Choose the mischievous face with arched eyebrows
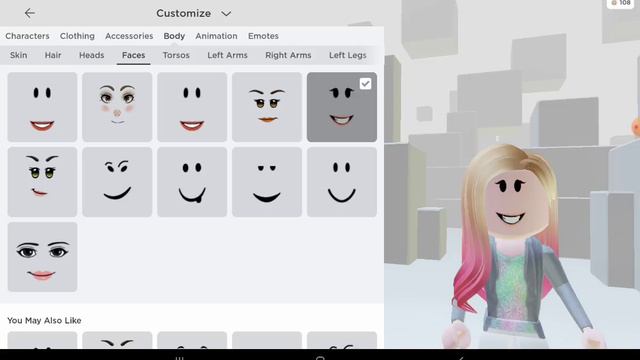This screenshot has width=640, height=360. click(x=117, y=182)
